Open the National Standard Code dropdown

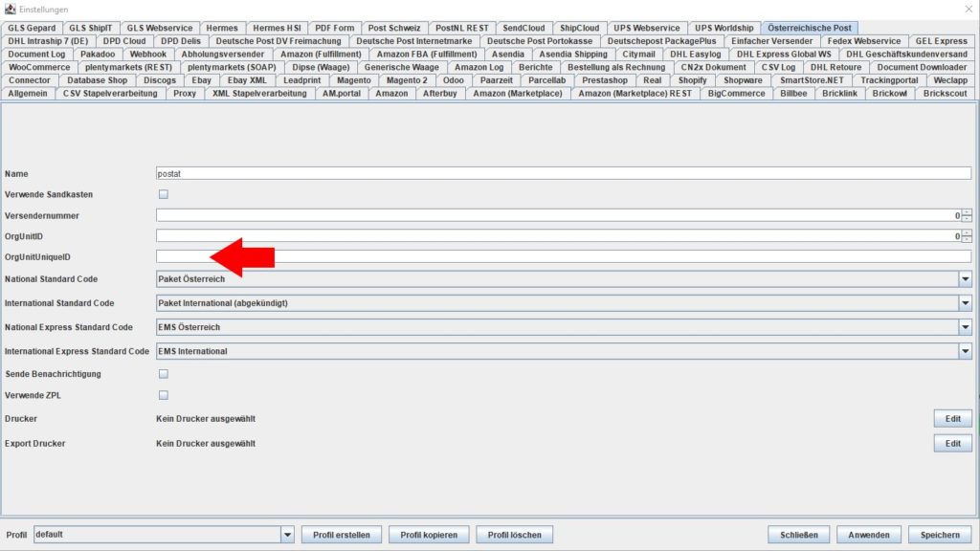(965, 279)
